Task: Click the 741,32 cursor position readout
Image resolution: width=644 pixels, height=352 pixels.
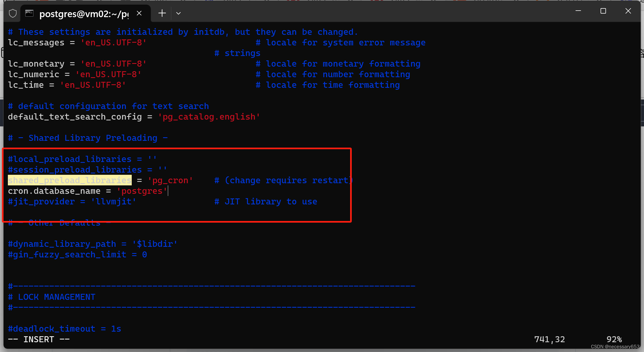Action: pyautogui.click(x=550, y=339)
